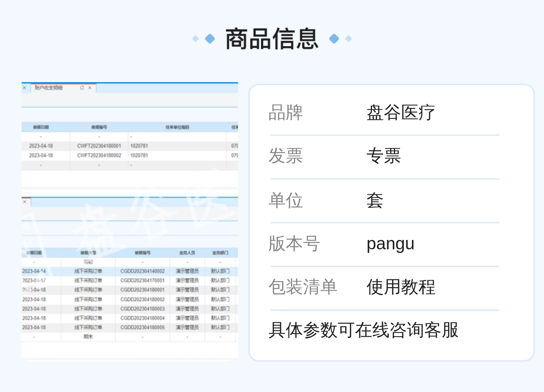Click the version value pangu

click(390, 244)
